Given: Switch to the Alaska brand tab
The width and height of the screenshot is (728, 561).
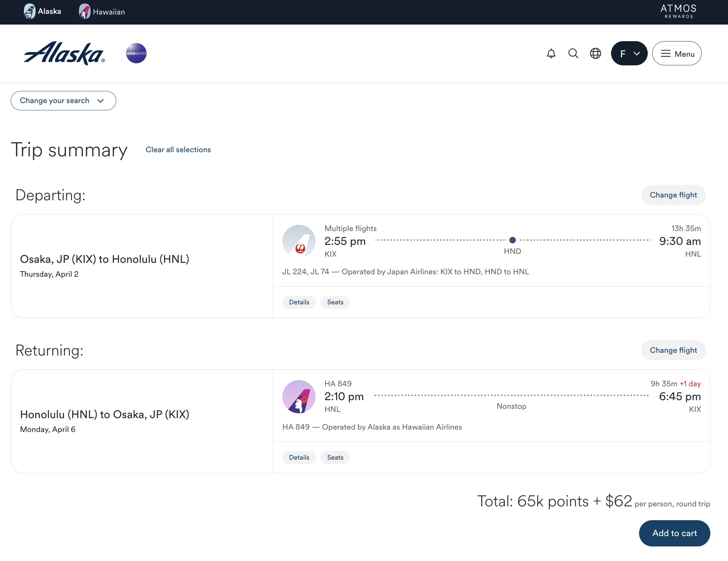Looking at the screenshot, I should coord(43,11).
